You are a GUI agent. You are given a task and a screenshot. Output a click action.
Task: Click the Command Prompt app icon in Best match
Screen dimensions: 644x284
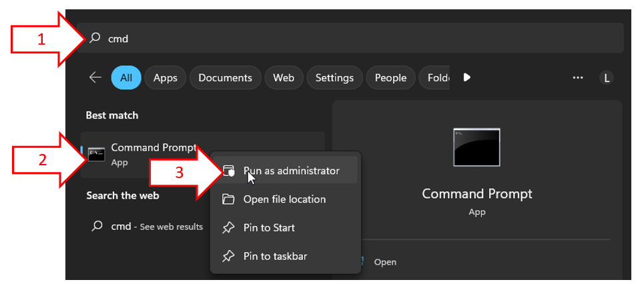click(x=97, y=154)
